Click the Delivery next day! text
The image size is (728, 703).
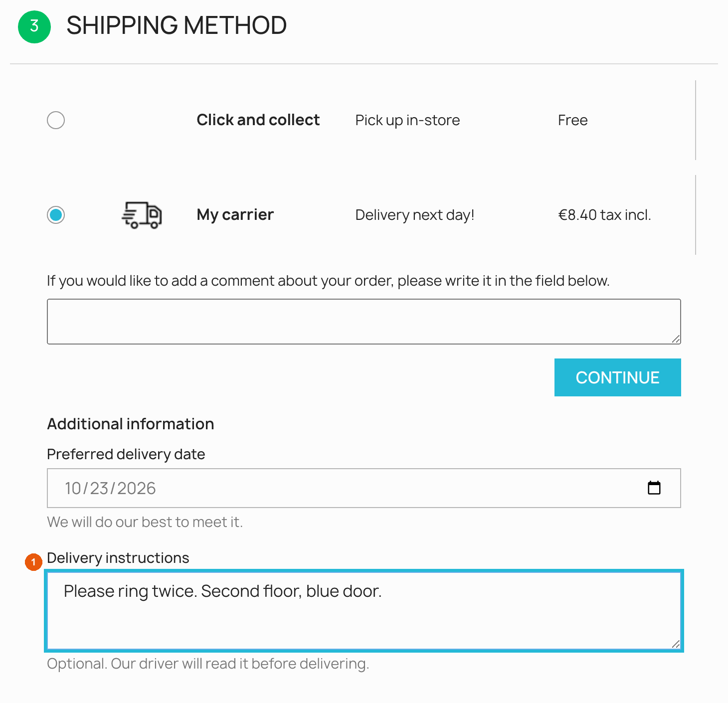point(415,215)
